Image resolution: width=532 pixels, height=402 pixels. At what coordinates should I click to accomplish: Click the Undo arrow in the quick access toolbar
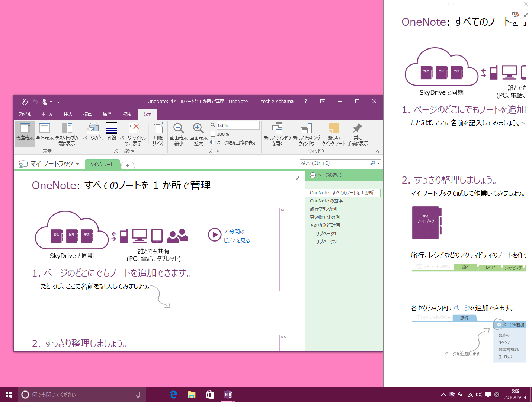tap(35, 102)
